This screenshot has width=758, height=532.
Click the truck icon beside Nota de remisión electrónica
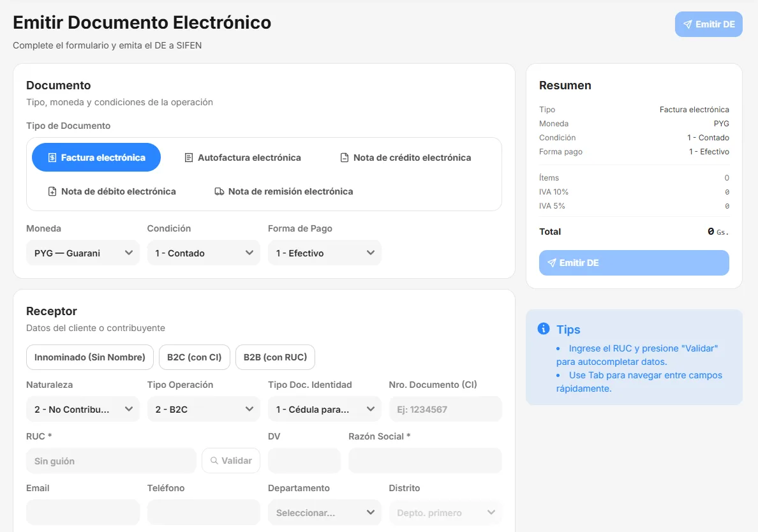coord(219,191)
